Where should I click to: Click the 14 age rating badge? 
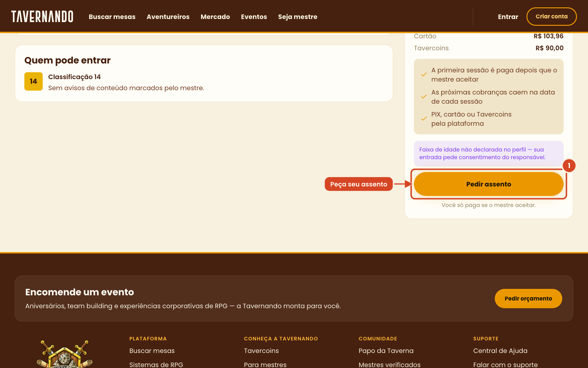tap(33, 81)
